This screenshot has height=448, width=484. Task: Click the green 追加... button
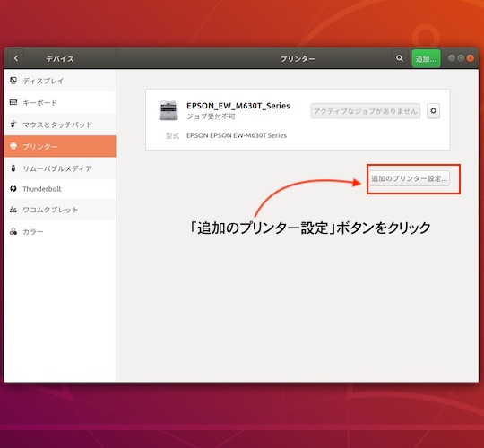click(x=426, y=58)
